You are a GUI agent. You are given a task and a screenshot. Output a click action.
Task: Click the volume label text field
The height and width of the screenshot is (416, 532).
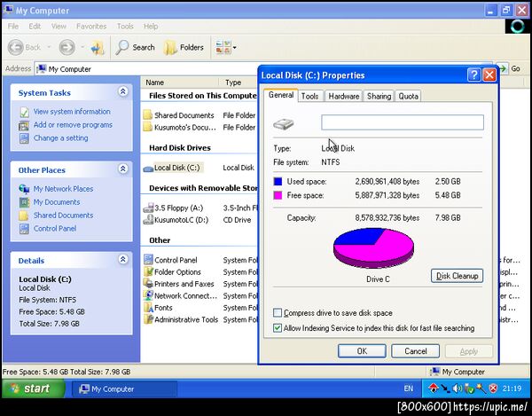coord(403,122)
